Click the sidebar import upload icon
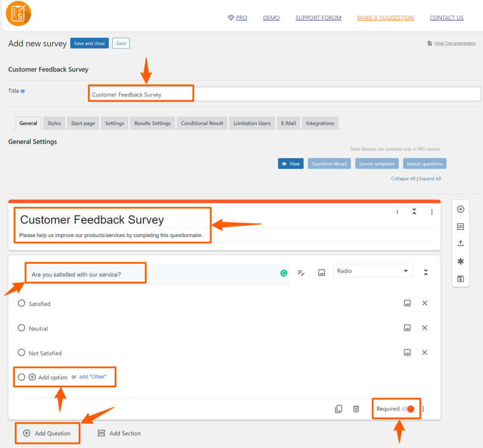 pyautogui.click(x=460, y=243)
